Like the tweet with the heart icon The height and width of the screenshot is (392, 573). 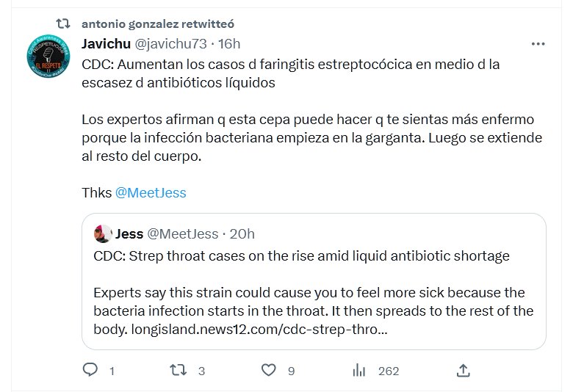click(270, 371)
